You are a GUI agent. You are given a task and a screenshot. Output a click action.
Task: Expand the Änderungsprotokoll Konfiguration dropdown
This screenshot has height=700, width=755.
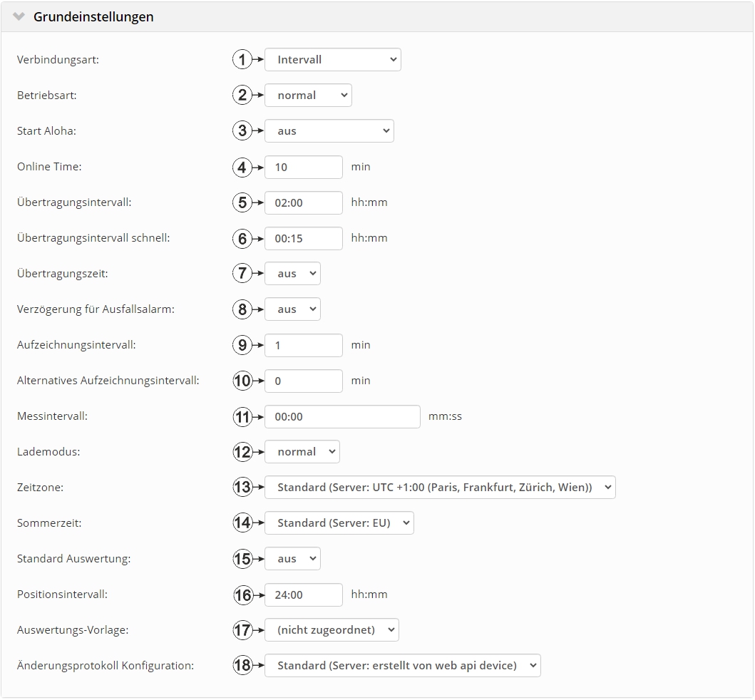pyautogui.click(x=402, y=666)
